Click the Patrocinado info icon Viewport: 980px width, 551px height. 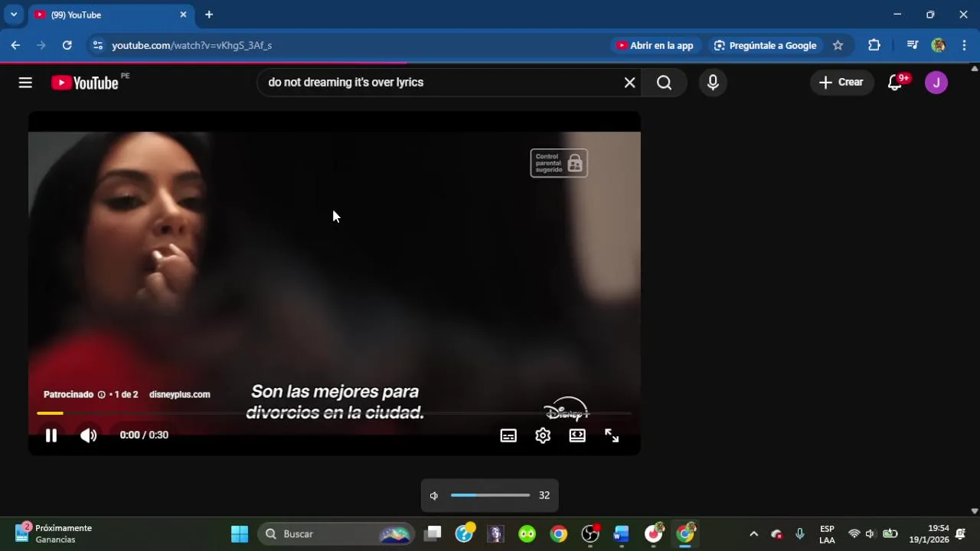[x=101, y=395]
